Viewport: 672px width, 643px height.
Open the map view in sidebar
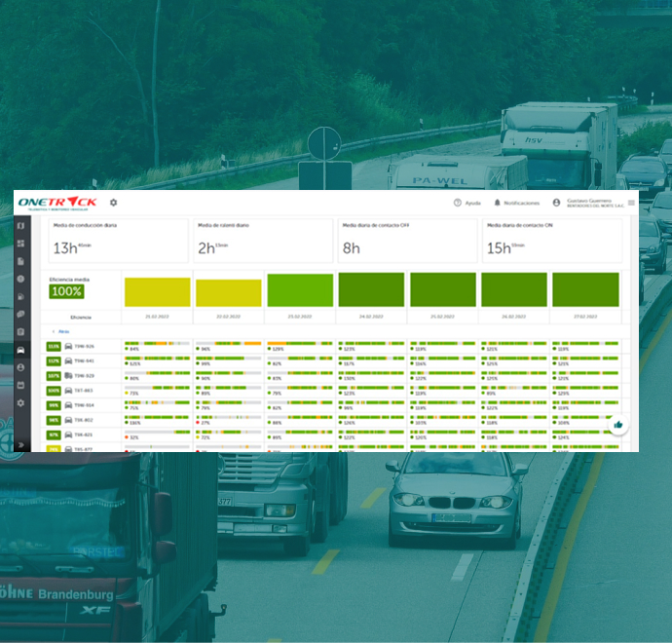pos(20,226)
